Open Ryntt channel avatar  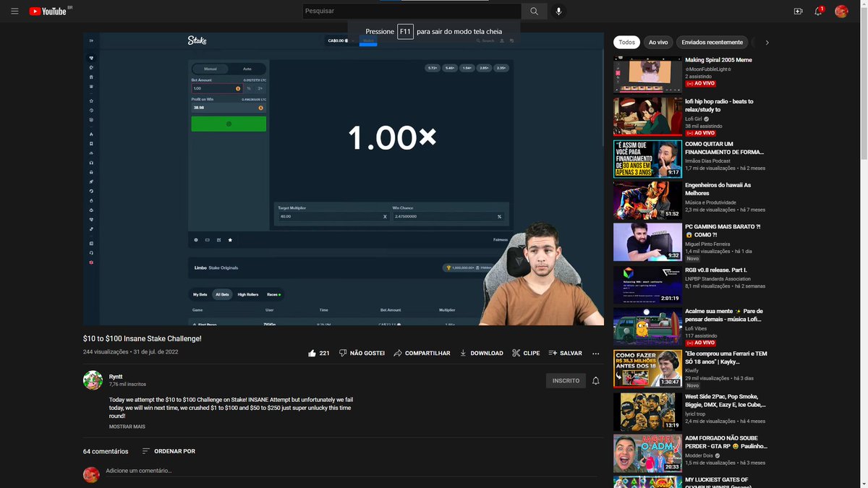(93, 380)
